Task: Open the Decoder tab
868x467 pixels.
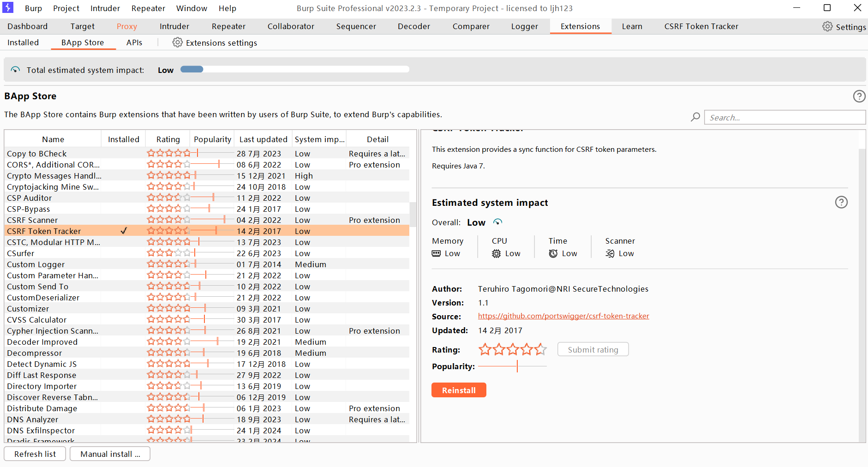Action: [414, 26]
